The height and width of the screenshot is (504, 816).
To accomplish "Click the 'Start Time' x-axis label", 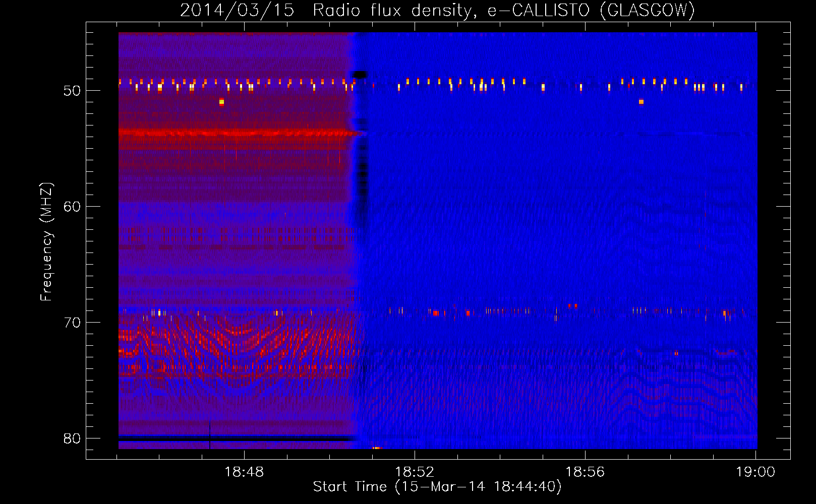I will (x=437, y=487).
